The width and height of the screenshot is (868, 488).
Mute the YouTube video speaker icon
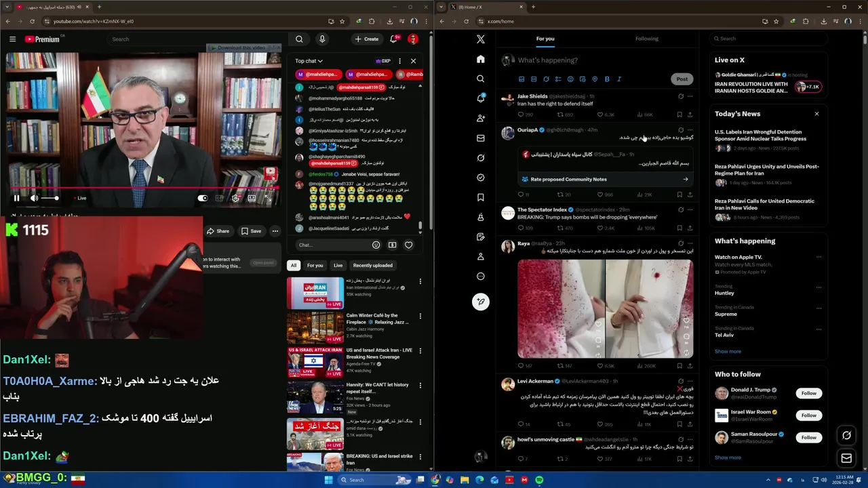34,198
